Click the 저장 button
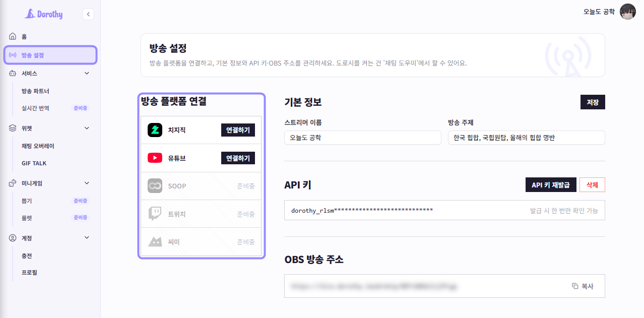Viewport: 644px width, 318px height. (x=593, y=102)
